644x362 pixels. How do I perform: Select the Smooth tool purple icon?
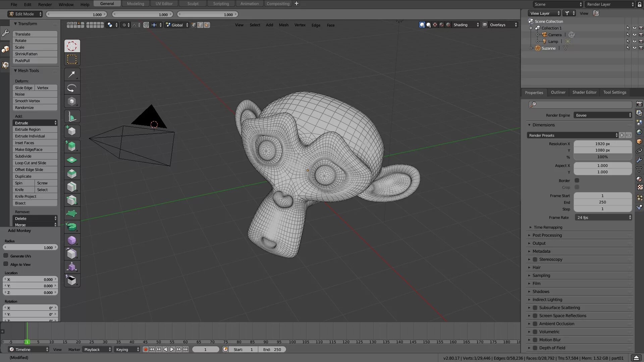click(72, 240)
